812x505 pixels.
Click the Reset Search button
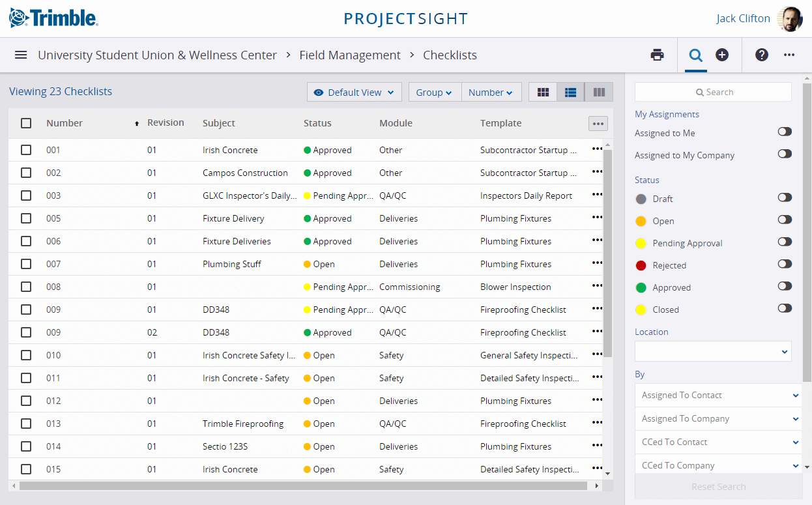pyautogui.click(x=719, y=487)
